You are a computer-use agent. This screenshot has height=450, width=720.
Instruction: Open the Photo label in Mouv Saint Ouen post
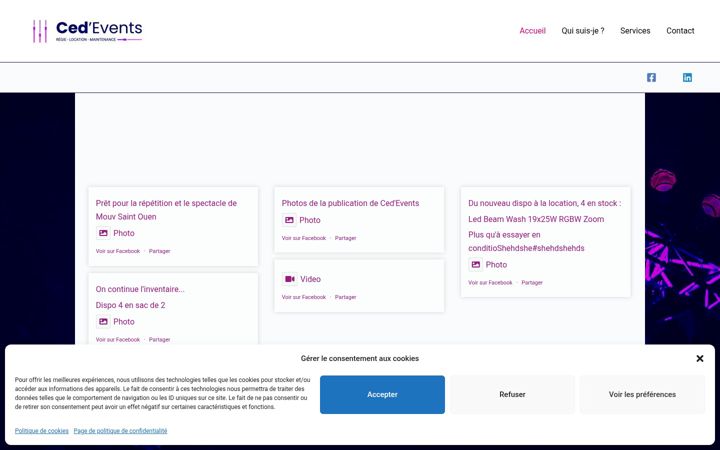(x=124, y=233)
